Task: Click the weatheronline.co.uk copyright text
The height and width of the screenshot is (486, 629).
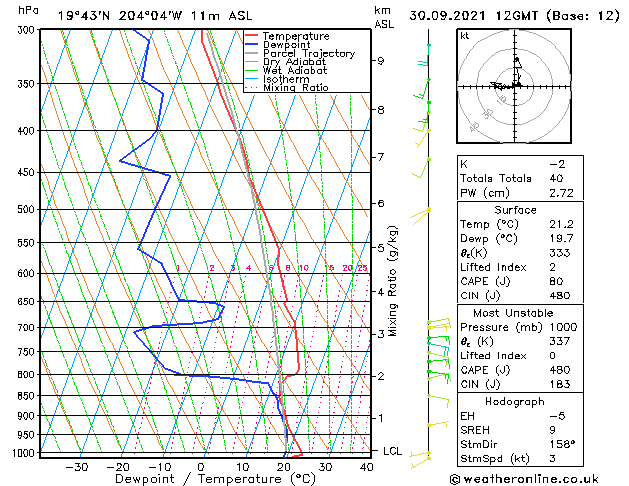Action: click(x=524, y=479)
